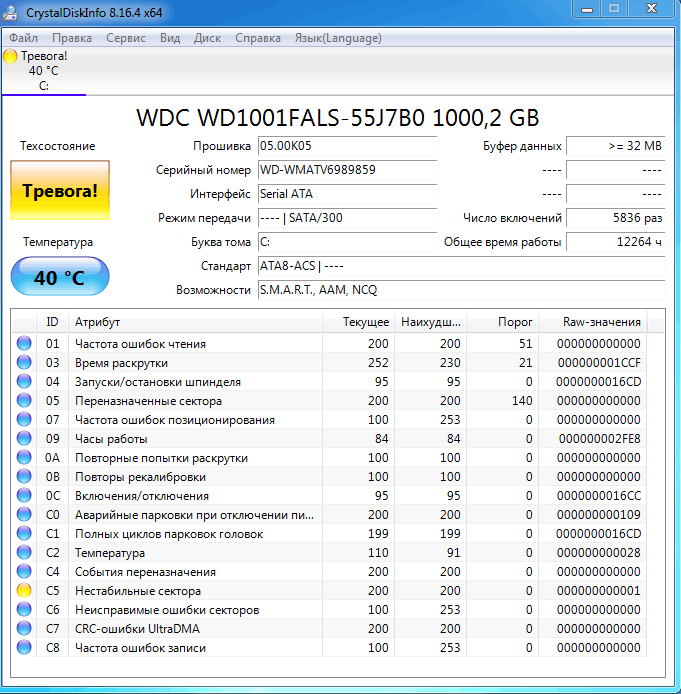The width and height of the screenshot is (681, 694).
Task: Click status icon for 07 Частота ошибок позиционирования
Action: pyautogui.click(x=24, y=420)
